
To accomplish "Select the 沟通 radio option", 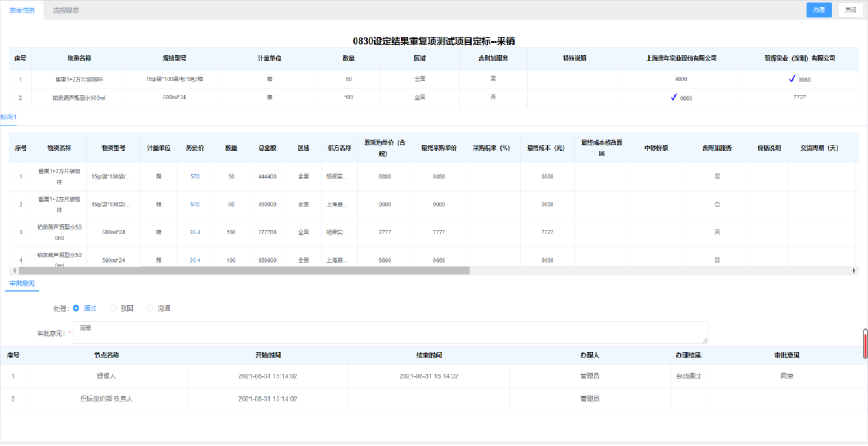I will click(150, 308).
